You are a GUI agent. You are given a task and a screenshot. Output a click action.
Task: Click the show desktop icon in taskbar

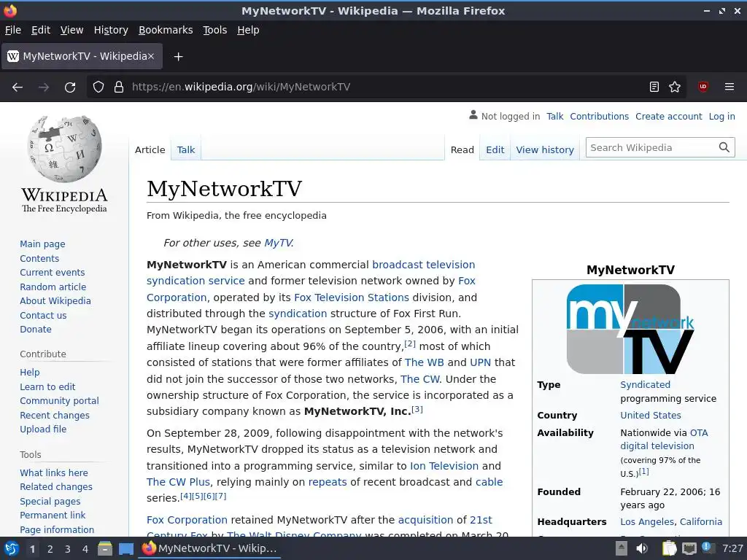coord(125,548)
